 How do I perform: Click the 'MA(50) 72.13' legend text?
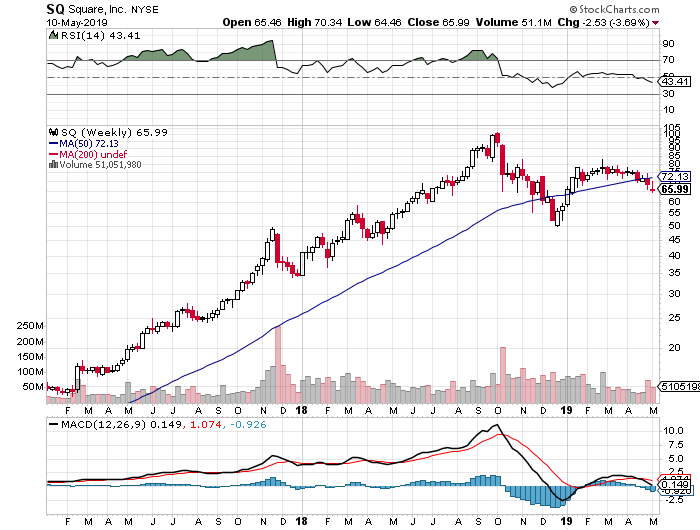coord(89,144)
